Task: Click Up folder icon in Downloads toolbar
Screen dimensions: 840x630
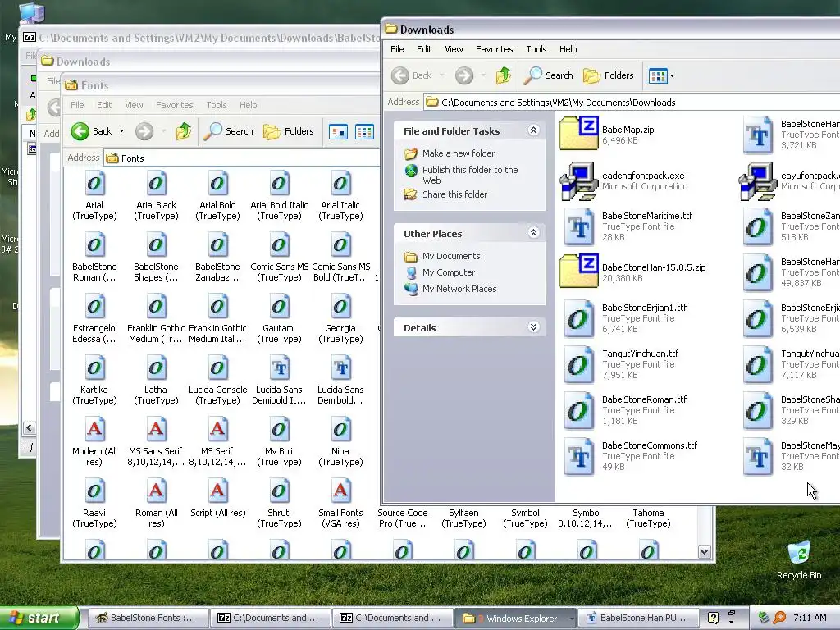Action: pos(503,75)
